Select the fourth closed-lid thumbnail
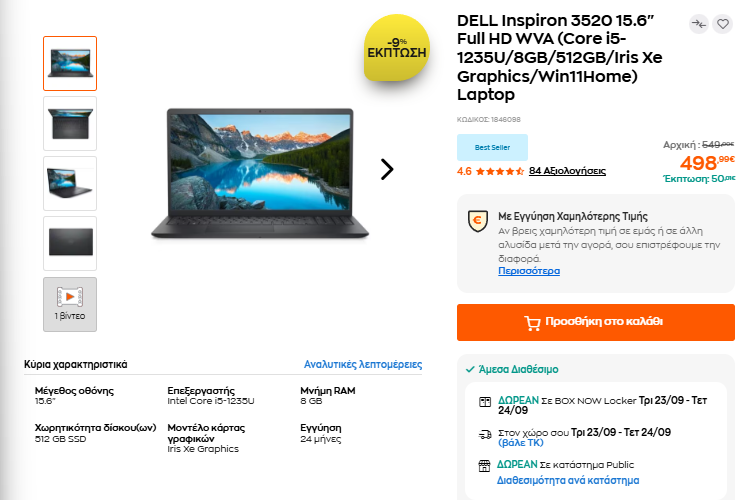This screenshot has width=750, height=500. coord(70,243)
